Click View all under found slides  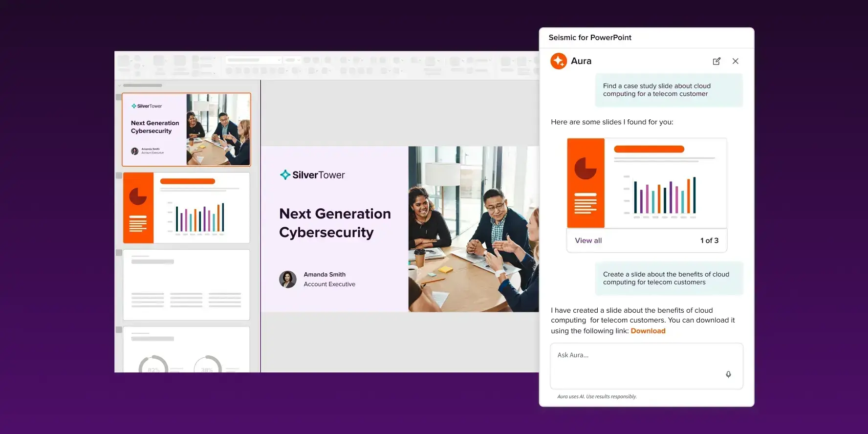(588, 240)
